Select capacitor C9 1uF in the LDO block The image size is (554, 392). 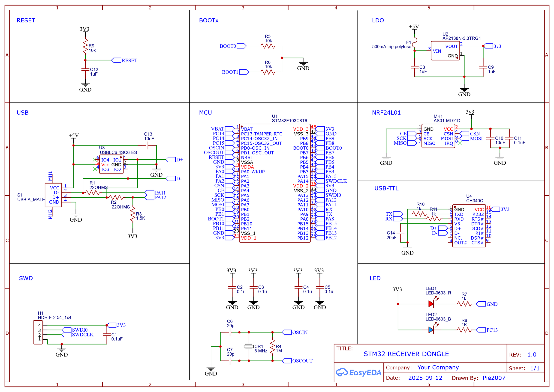[483, 67]
